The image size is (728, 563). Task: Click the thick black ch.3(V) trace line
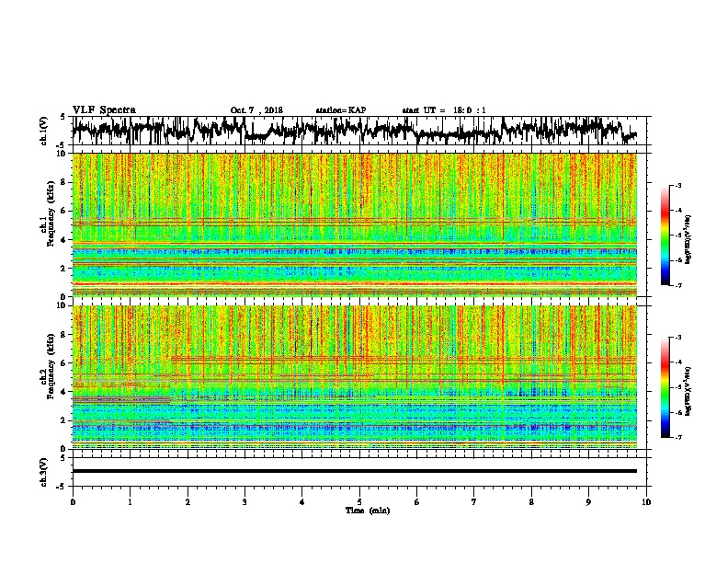355,471
